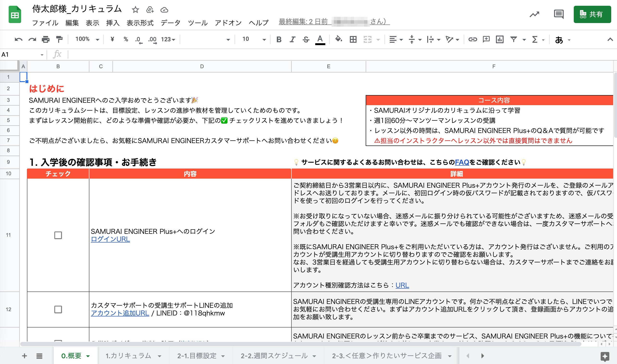The image size is (617, 364).
Task: Expand the 0.概要 sheet tab menu arrow
Action: pyautogui.click(x=88, y=356)
